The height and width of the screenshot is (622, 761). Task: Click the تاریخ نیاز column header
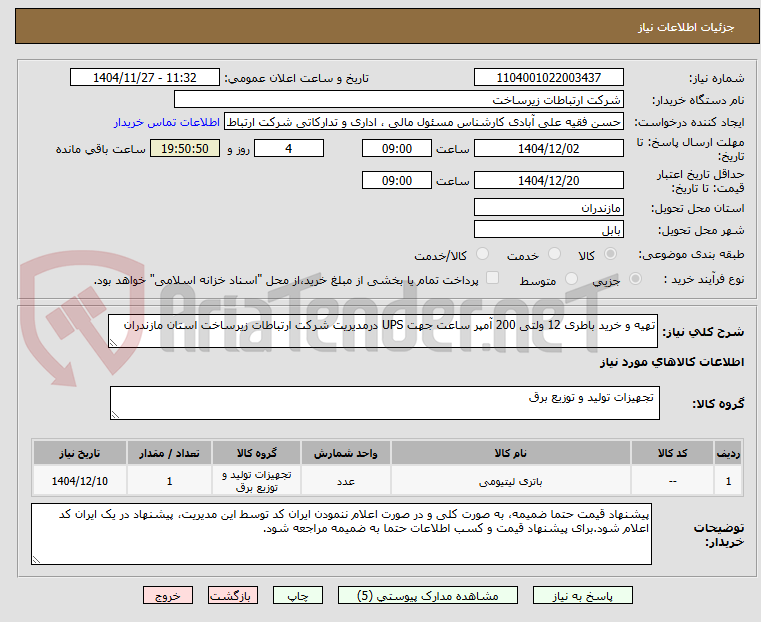(80, 453)
